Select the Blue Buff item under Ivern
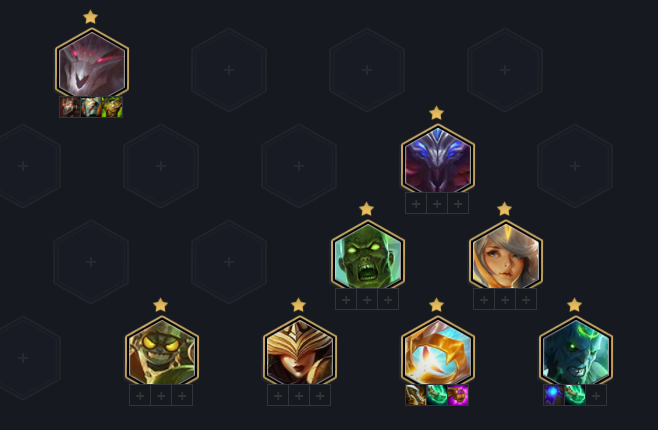 pos(554,395)
